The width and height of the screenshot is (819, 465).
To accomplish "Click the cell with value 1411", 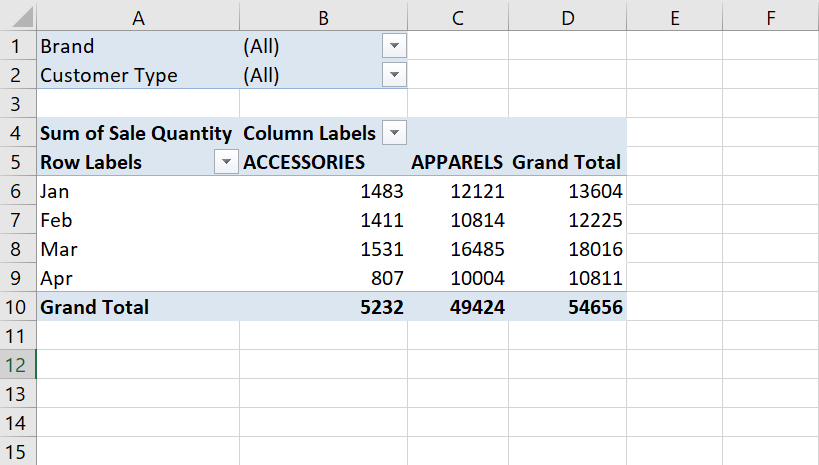I will (x=323, y=220).
